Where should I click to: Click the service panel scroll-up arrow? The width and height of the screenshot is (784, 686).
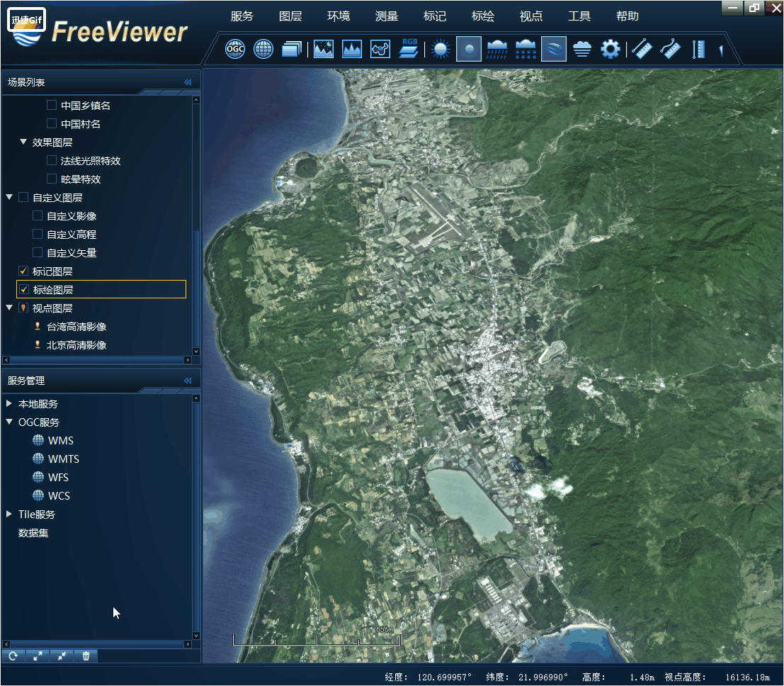[196, 399]
